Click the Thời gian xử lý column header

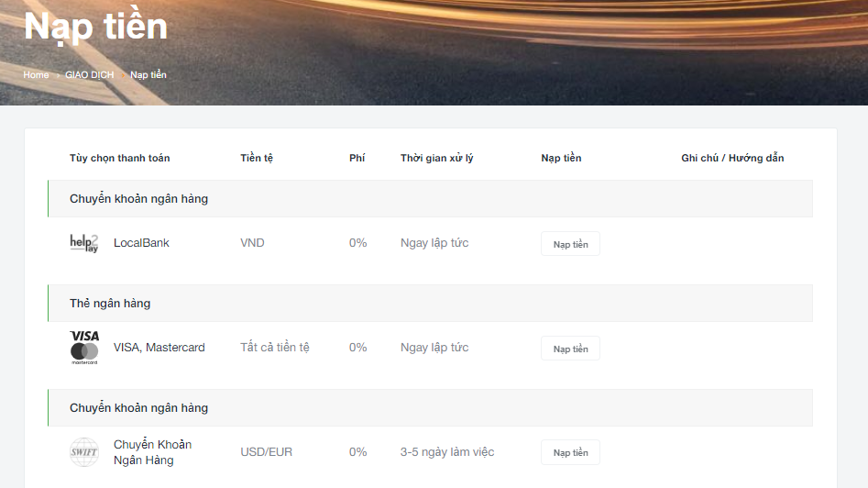[x=437, y=158]
